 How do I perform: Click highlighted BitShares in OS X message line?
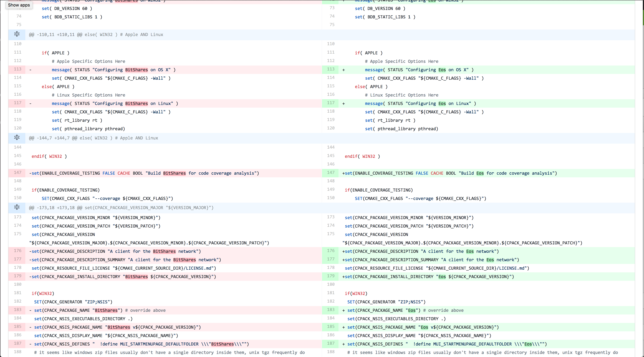pos(136,70)
